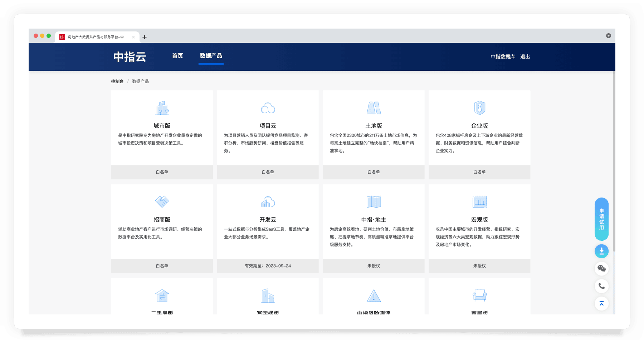Click the 开发云 cloud building icon

click(268, 202)
